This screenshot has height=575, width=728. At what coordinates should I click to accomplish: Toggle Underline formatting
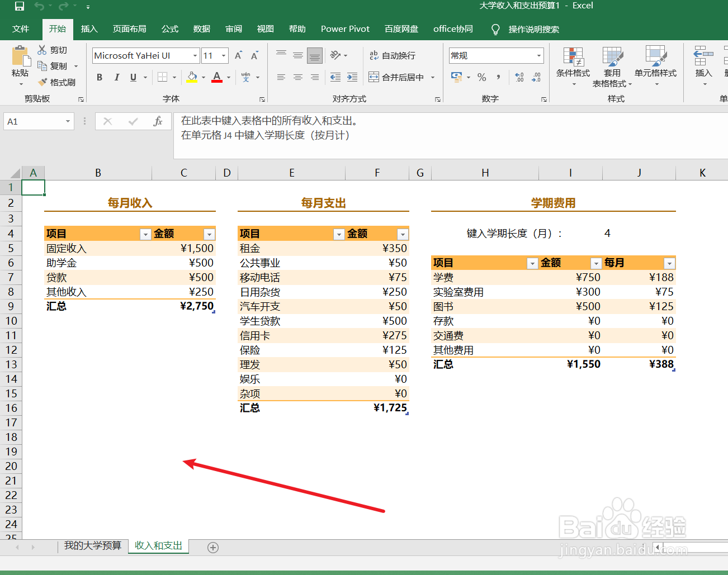tap(132, 77)
